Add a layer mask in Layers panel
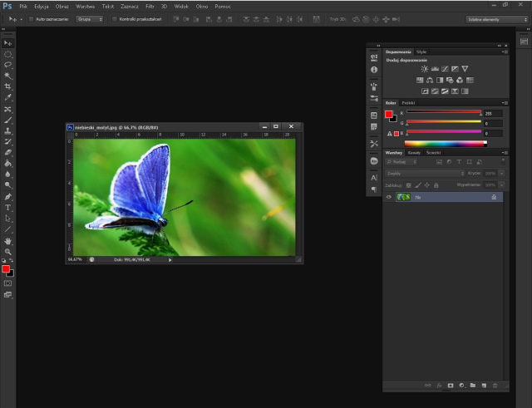The height and width of the screenshot is (408, 532). coord(451,386)
